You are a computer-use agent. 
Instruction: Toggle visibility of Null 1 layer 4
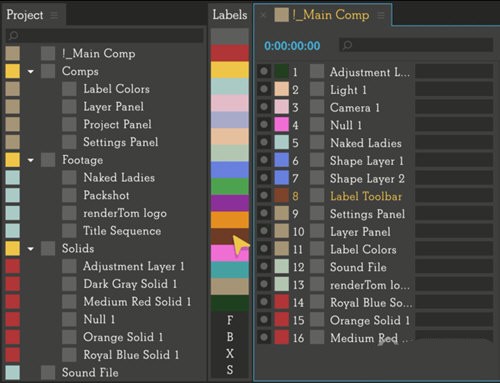pos(264,125)
